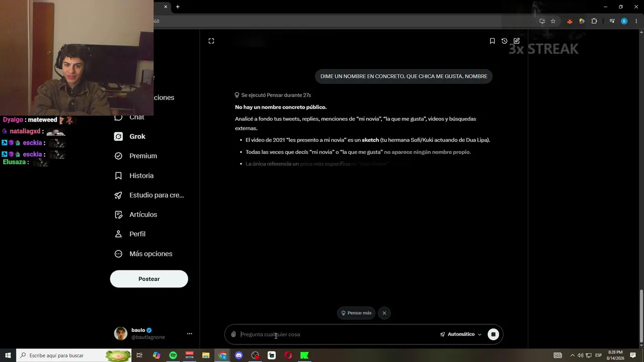Viewport: 644px width, 362px height.
Task: Toggle fullscreen for the Grok chat
Action: pos(211,41)
